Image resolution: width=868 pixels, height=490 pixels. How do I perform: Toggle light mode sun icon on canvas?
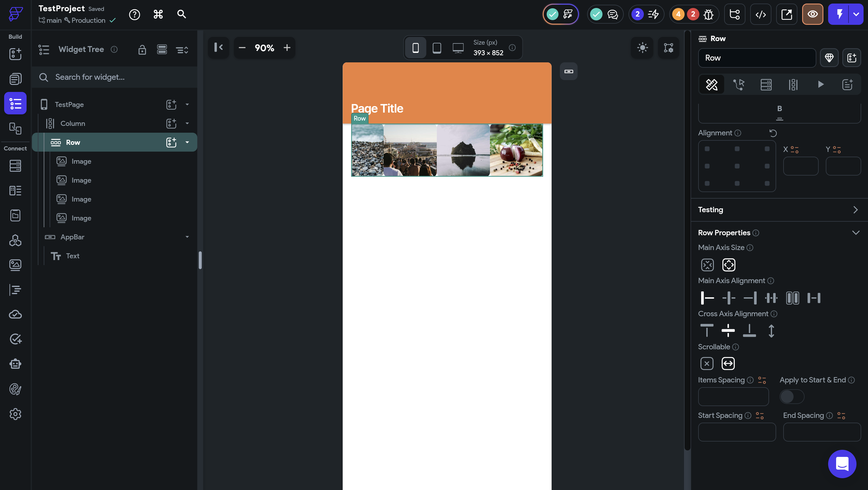pyautogui.click(x=642, y=48)
